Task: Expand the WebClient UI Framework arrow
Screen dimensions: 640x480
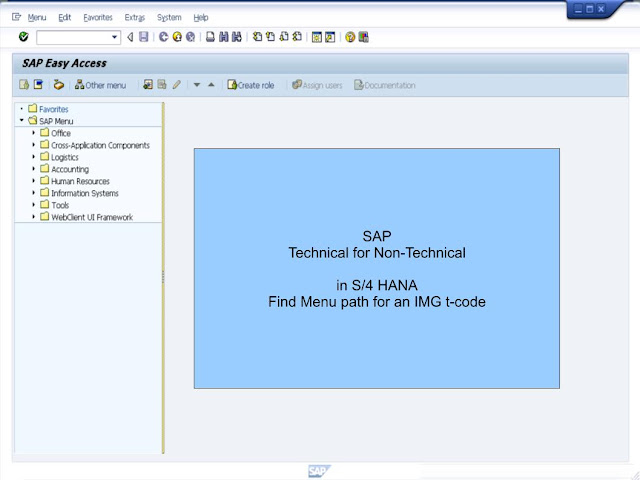Action: pyautogui.click(x=34, y=217)
